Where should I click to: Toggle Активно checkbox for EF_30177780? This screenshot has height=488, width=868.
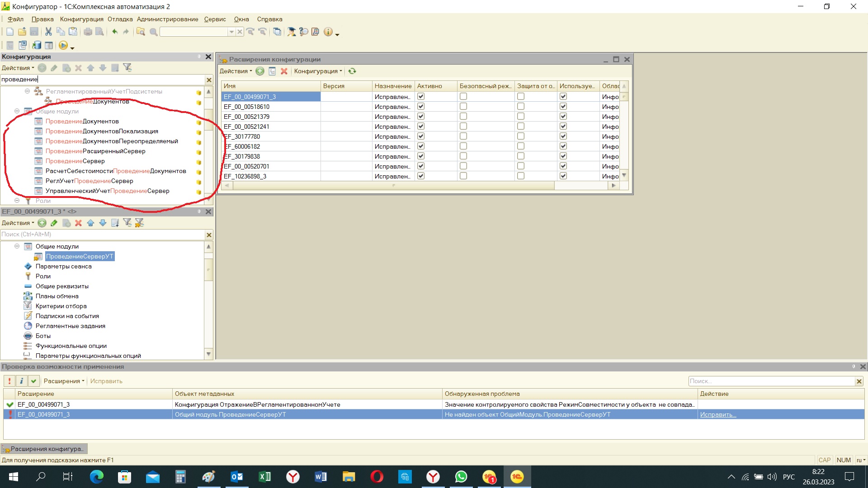[x=421, y=136]
